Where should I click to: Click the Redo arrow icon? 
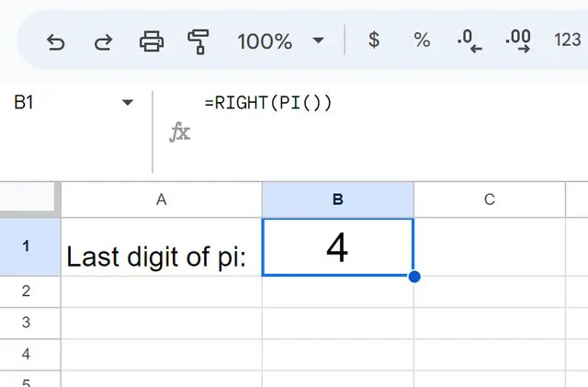tap(104, 41)
